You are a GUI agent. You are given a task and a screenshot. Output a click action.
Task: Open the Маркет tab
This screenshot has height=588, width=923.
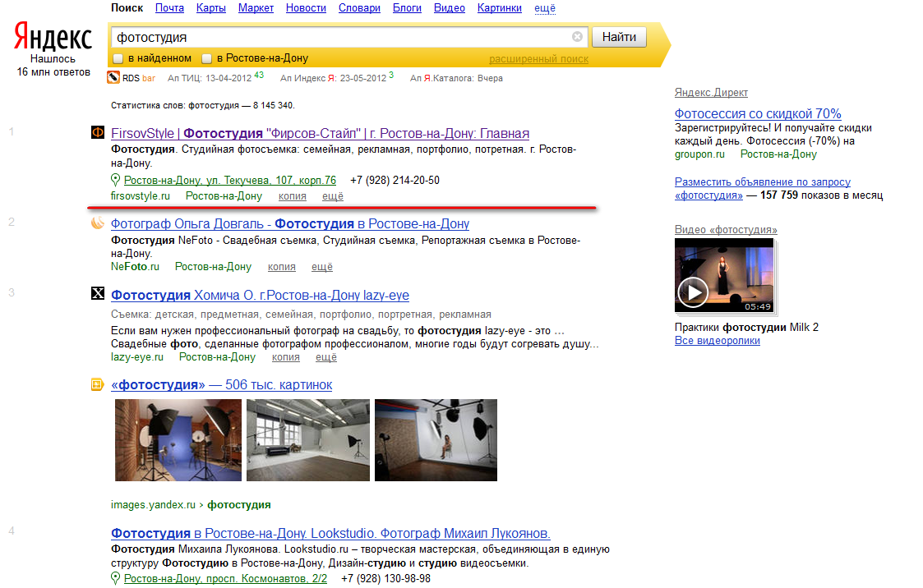click(x=256, y=8)
